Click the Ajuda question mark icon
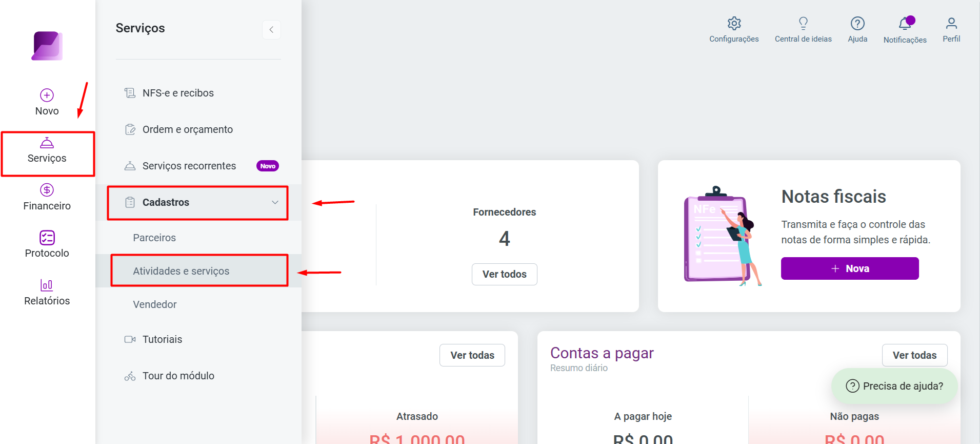 click(x=857, y=23)
